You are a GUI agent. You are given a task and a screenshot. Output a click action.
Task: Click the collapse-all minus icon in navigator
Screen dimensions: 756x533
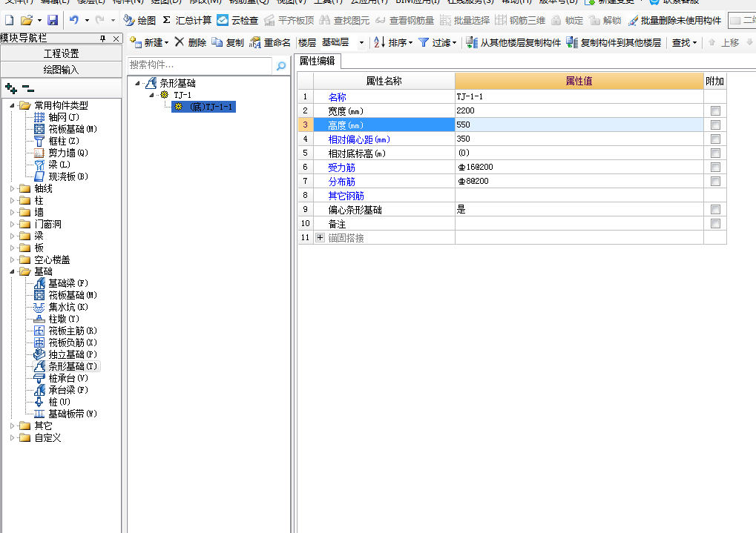click(x=28, y=88)
